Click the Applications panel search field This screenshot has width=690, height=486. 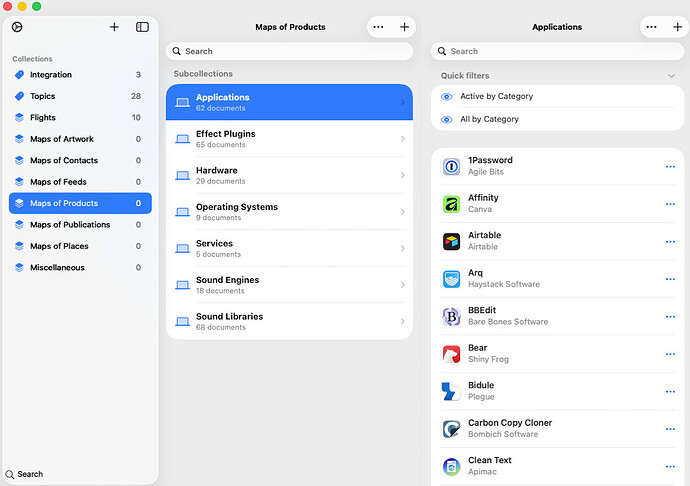pos(556,51)
